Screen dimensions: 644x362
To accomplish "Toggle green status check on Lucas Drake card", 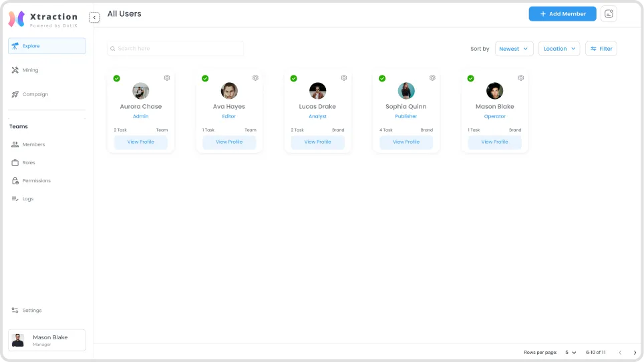I will point(294,78).
